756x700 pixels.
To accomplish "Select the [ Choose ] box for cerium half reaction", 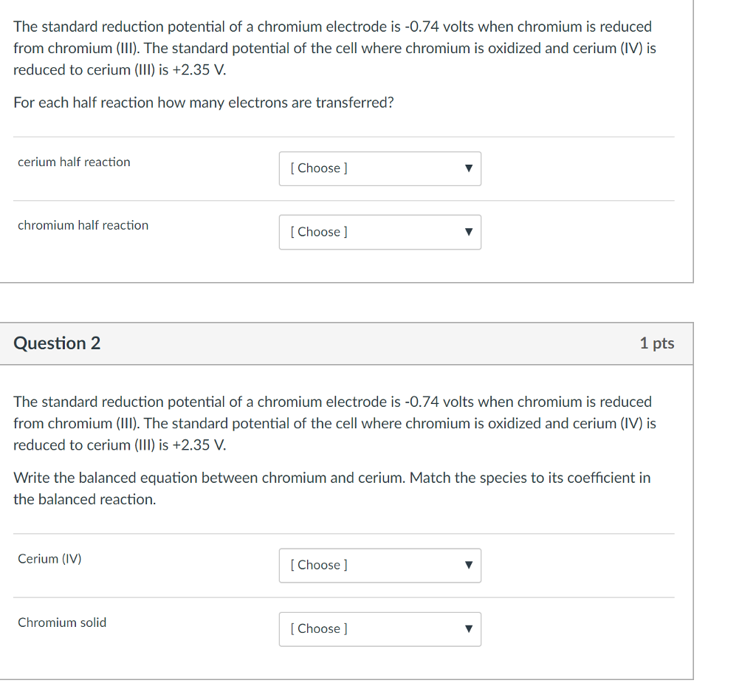I will (x=379, y=168).
